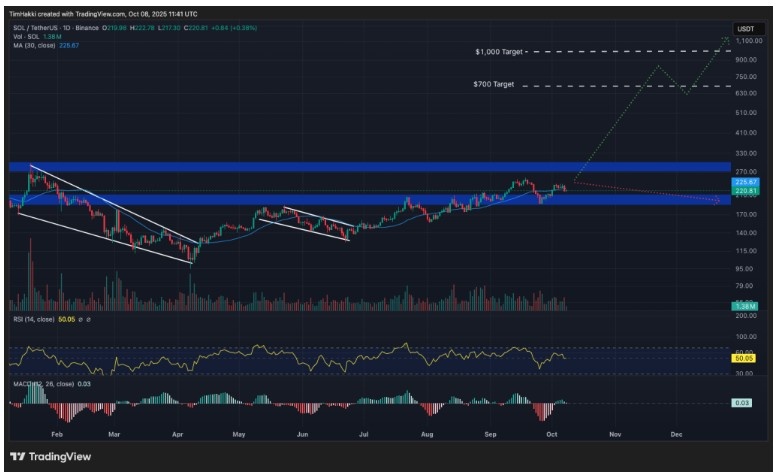Click the Feb label on time axis
Viewport: 777px width, 473px height.
tap(57, 434)
